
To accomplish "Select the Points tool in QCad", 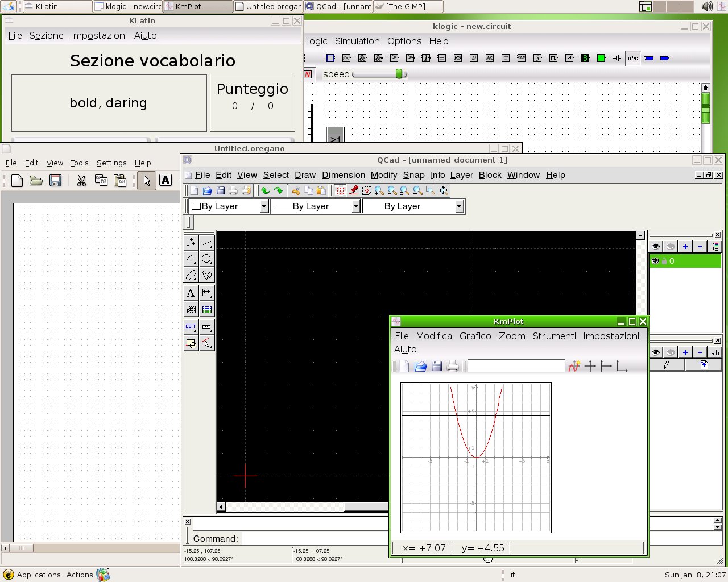I will click(x=191, y=243).
